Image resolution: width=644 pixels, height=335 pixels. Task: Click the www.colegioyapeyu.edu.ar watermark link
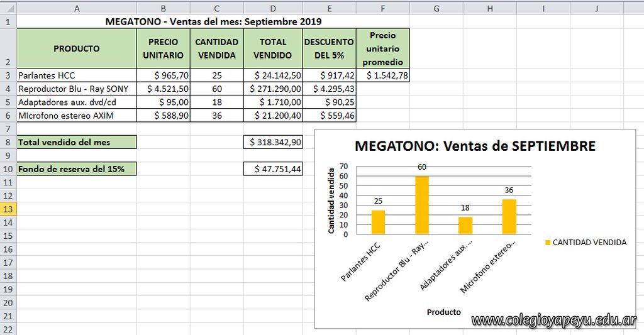pos(554,321)
